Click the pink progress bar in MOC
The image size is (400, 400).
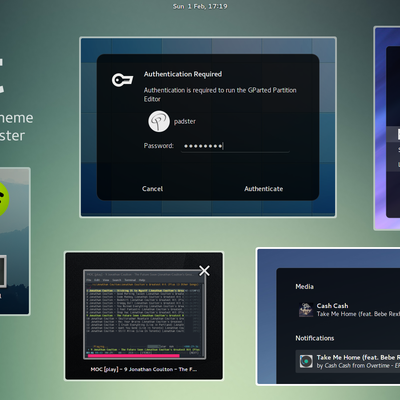(x=133, y=356)
